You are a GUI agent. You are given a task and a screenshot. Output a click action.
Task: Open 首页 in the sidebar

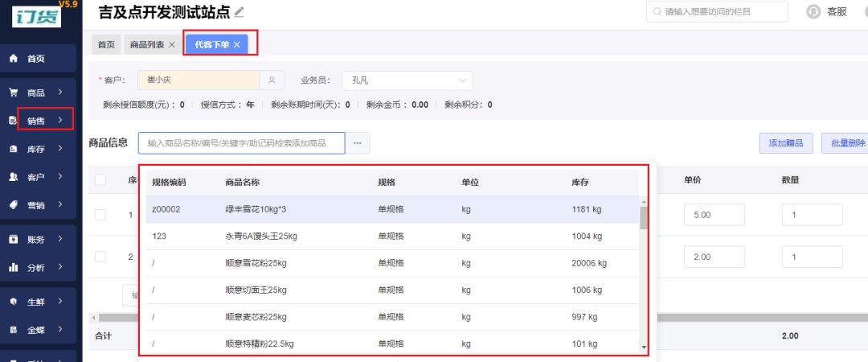(39, 58)
